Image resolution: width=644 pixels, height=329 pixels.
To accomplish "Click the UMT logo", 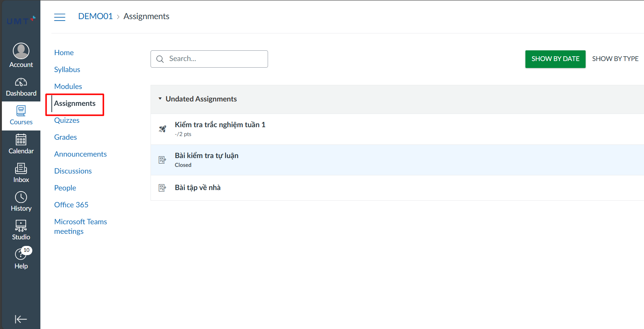I will pos(21,21).
